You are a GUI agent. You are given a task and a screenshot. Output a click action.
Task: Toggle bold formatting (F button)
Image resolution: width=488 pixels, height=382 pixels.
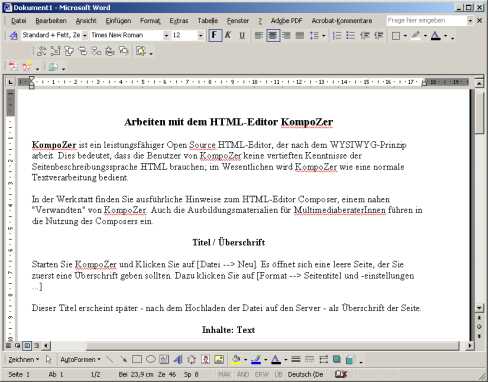tap(214, 35)
